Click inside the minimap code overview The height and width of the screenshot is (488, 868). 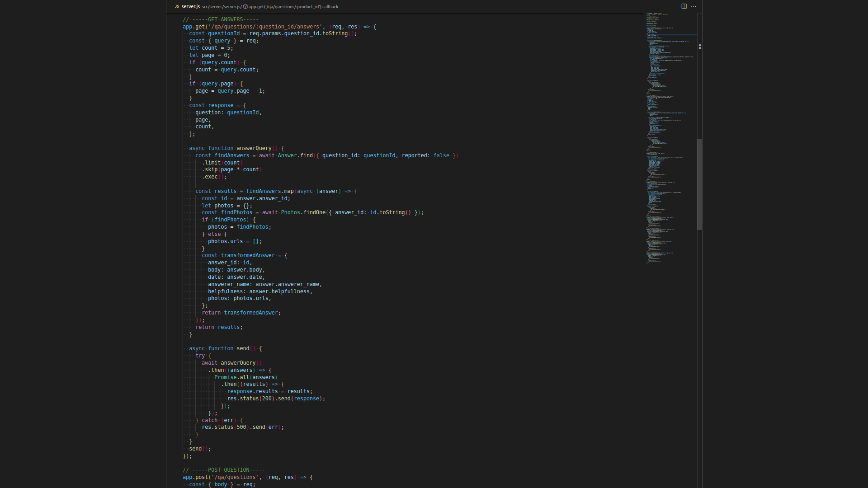tap(670, 138)
